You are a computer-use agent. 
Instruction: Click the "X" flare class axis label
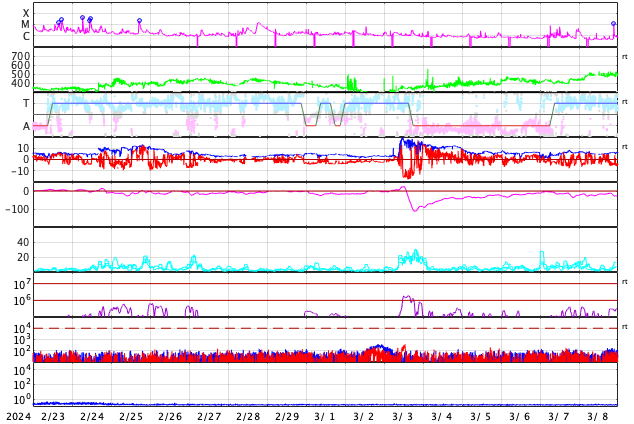tap(26, 13)
